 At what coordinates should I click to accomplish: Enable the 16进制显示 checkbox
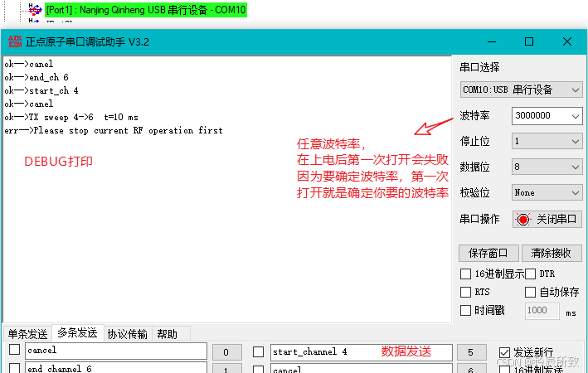(466, 274)
